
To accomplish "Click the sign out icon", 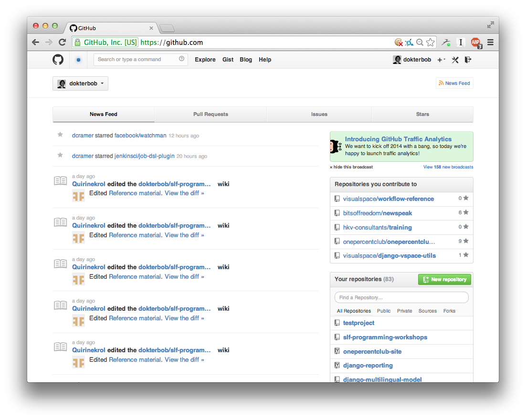I will tap(468, 60).
